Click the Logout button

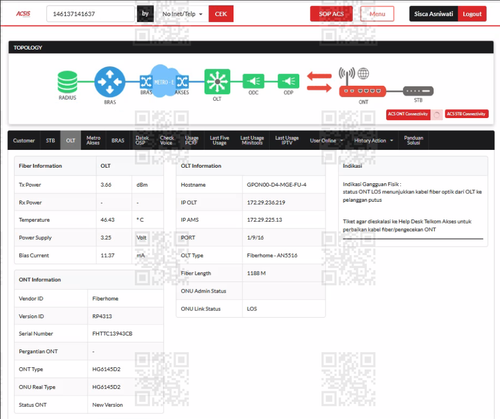click(x=472, y=14)
